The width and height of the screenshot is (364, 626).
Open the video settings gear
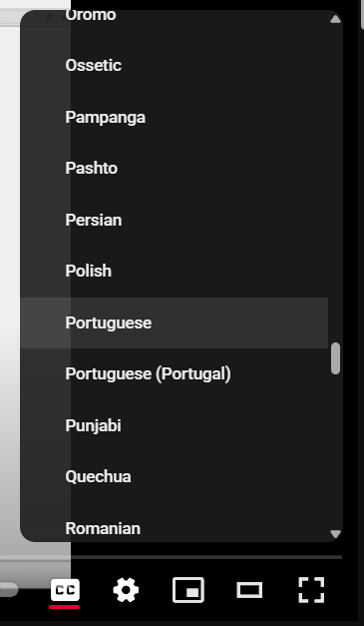tap(126, 590)
